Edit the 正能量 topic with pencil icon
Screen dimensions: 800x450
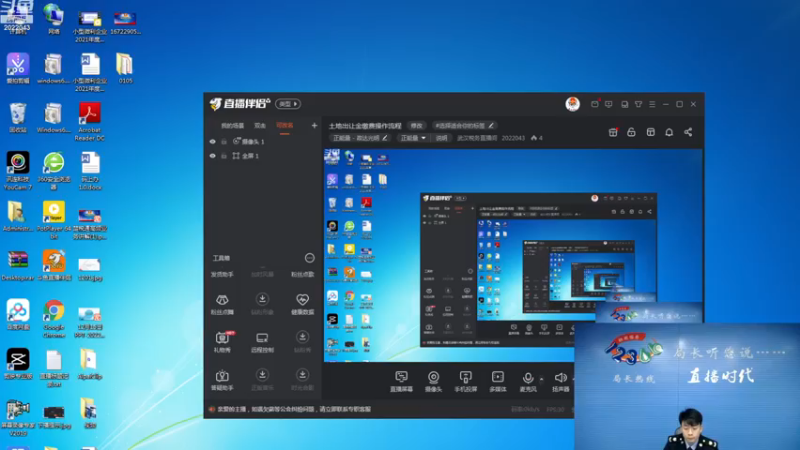coord(385,138)
